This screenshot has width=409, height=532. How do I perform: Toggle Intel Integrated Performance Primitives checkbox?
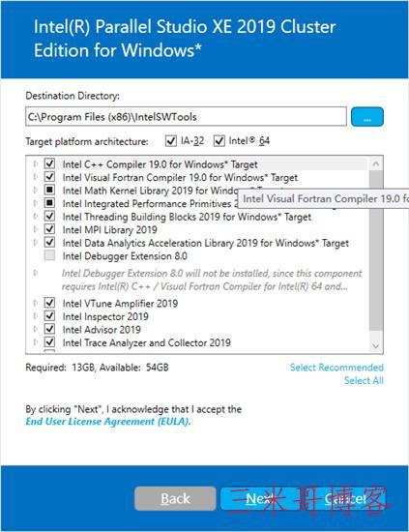point(49,203)
